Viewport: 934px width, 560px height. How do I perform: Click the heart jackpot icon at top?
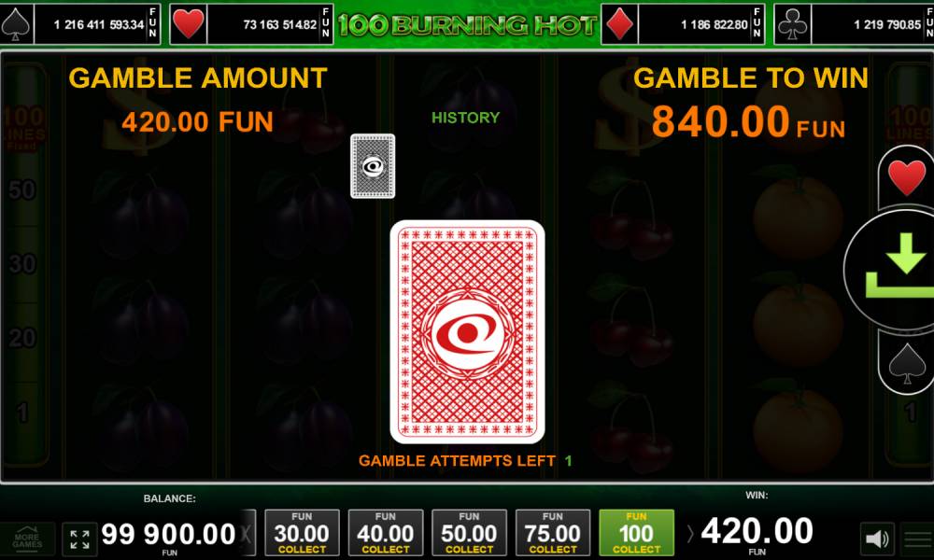(x=189, y=24)
